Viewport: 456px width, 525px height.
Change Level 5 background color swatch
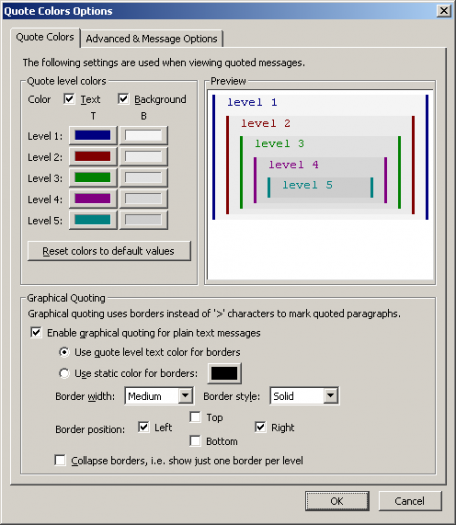coord(143,220)
